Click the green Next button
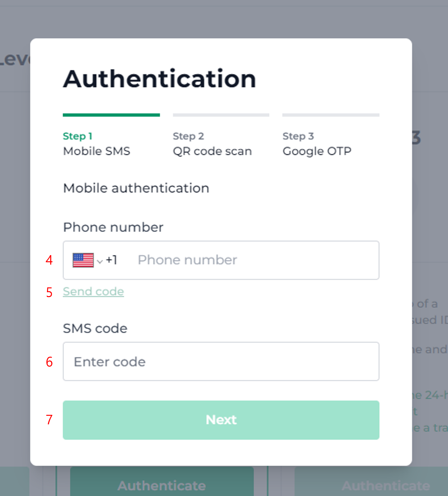 click(x=221, y=420)
